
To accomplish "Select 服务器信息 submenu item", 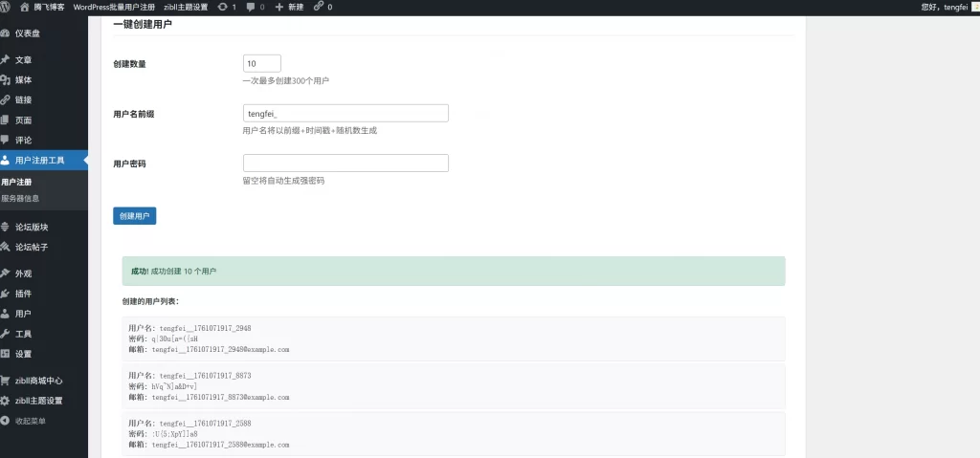I will (x=20, y=199).
